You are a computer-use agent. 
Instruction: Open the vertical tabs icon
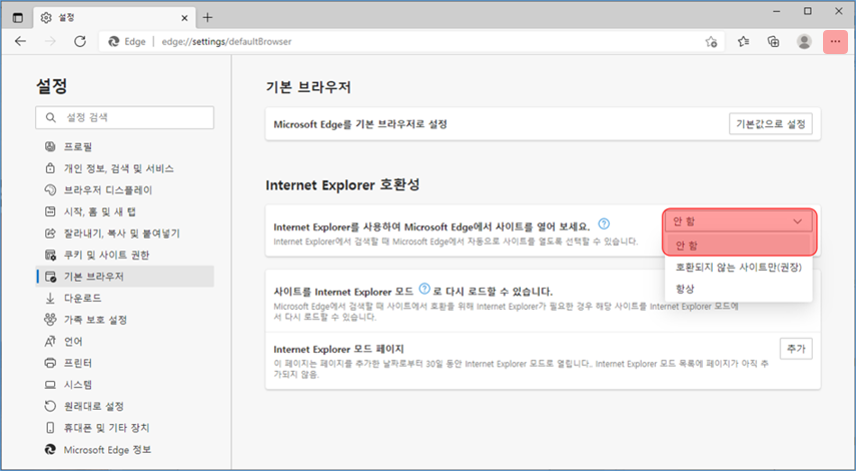point(18,17)
